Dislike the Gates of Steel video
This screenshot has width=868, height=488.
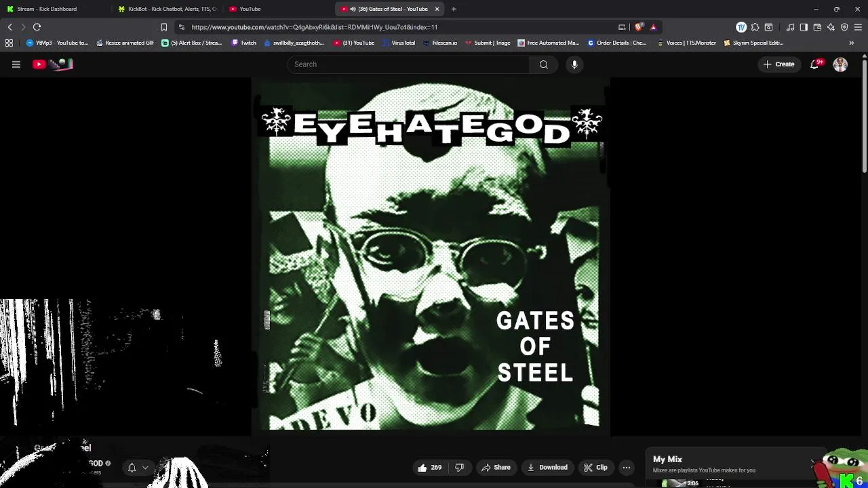(x=460, y=467)
